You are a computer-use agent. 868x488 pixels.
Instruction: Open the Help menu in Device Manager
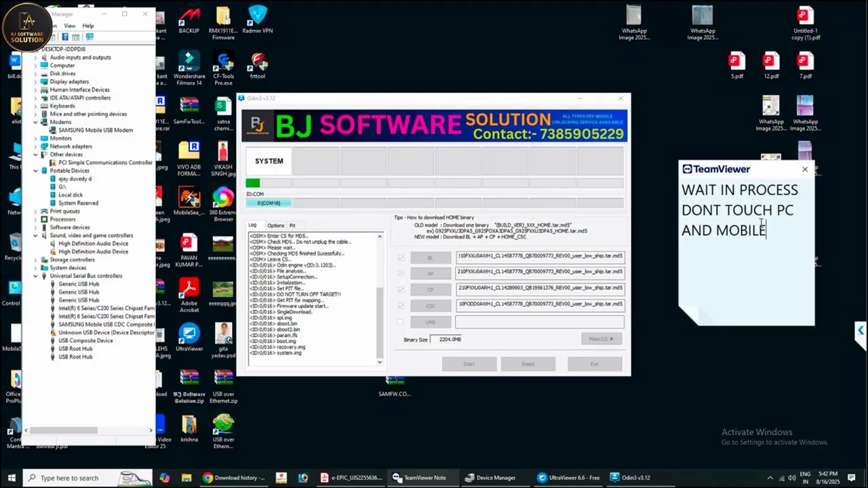point(88,26)
